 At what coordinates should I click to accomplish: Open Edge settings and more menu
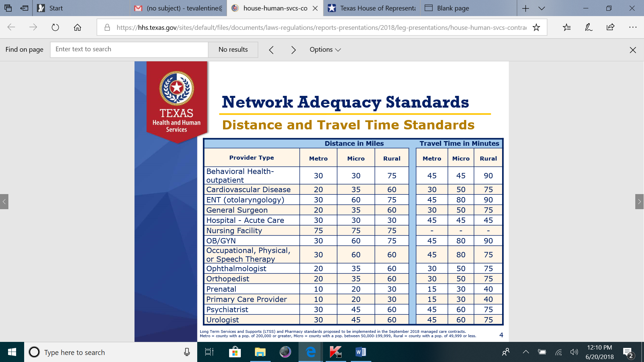[x=633, y=27]
